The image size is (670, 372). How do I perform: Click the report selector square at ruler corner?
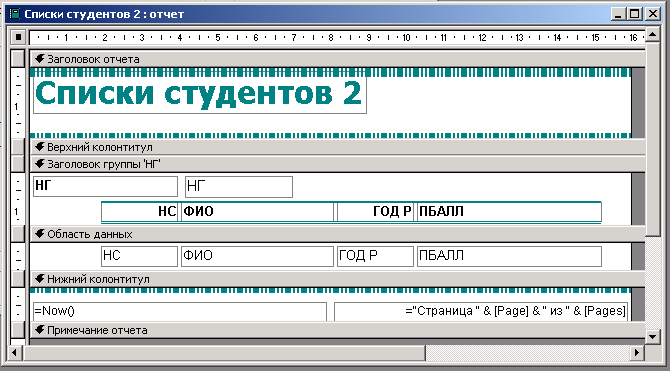pyautogui.click(x=18, y=38)
